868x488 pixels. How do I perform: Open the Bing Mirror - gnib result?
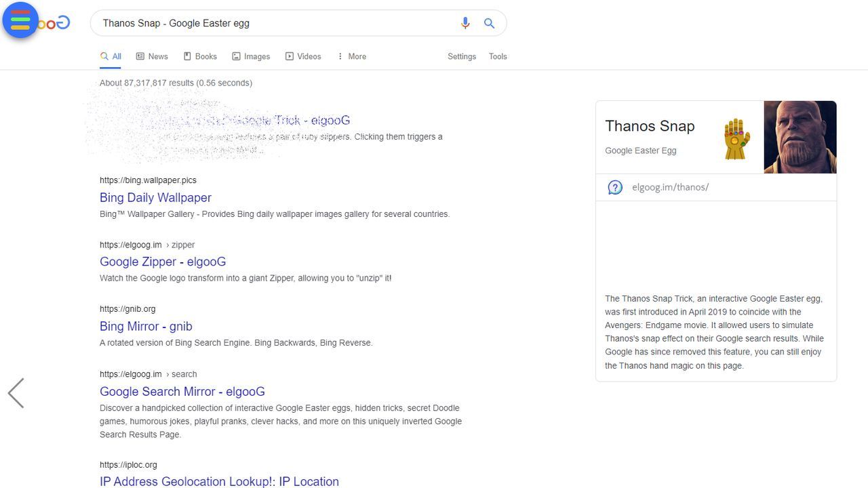click(x=146, y=326)
